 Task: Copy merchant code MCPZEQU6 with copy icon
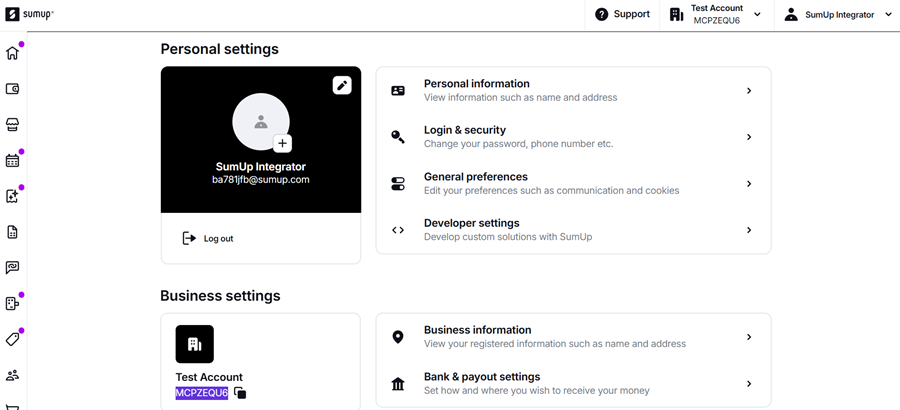[240, 393]
